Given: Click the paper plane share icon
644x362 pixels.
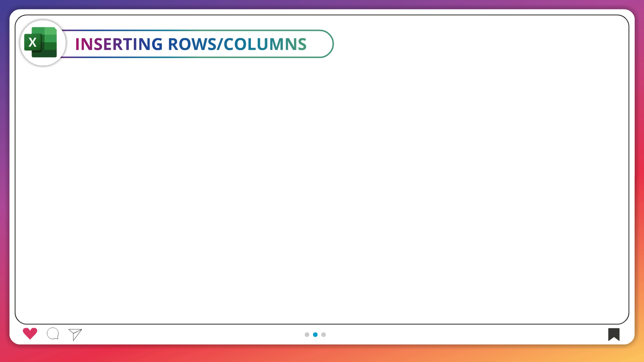Looking at the screenshot, I should 75,334.
